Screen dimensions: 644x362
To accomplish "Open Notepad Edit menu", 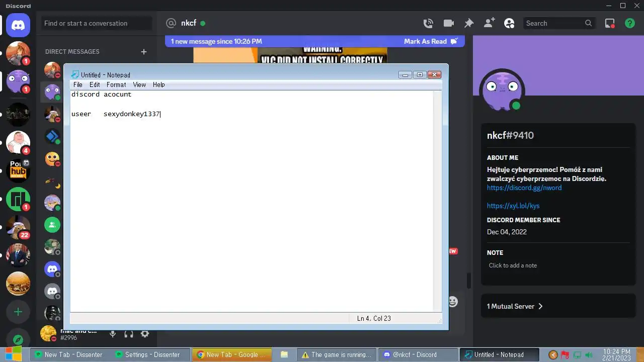I will click(95, 84).
